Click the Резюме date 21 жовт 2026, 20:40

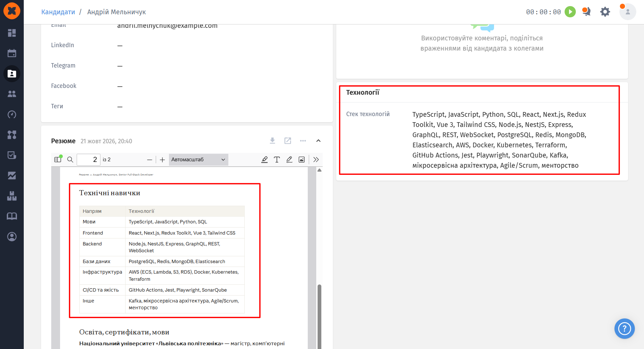[x=106, y=141]
